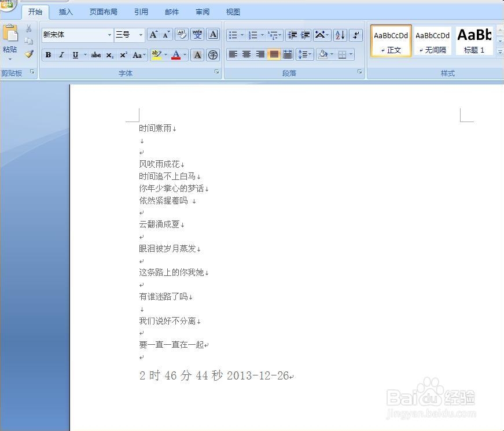Switch to the 插入 ribbon tab

coord(65,12)
